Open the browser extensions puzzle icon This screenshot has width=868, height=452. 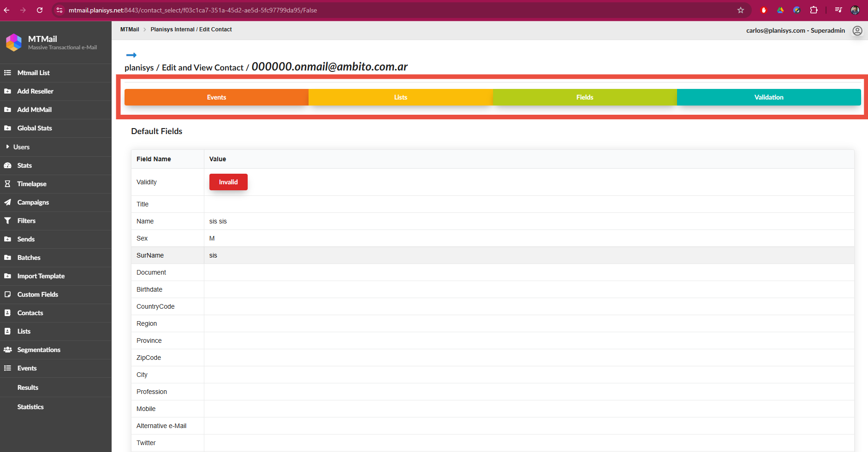814,10
